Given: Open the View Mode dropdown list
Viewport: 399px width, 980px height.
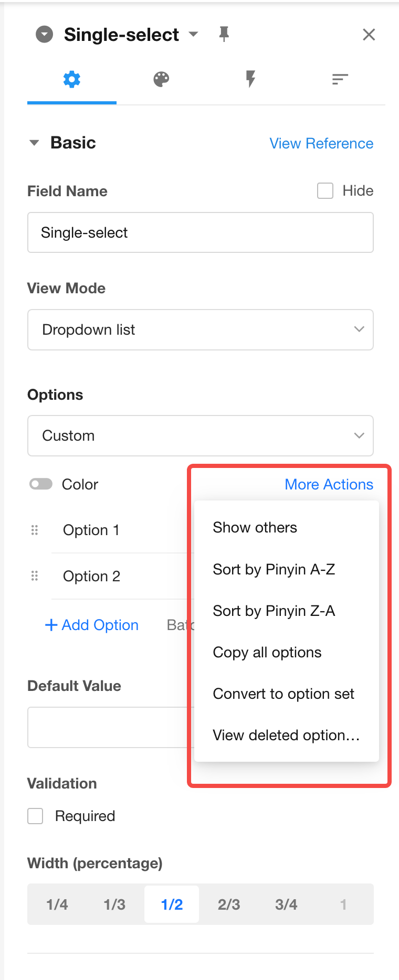Looking at the screenshot, I should pos(201,329).
